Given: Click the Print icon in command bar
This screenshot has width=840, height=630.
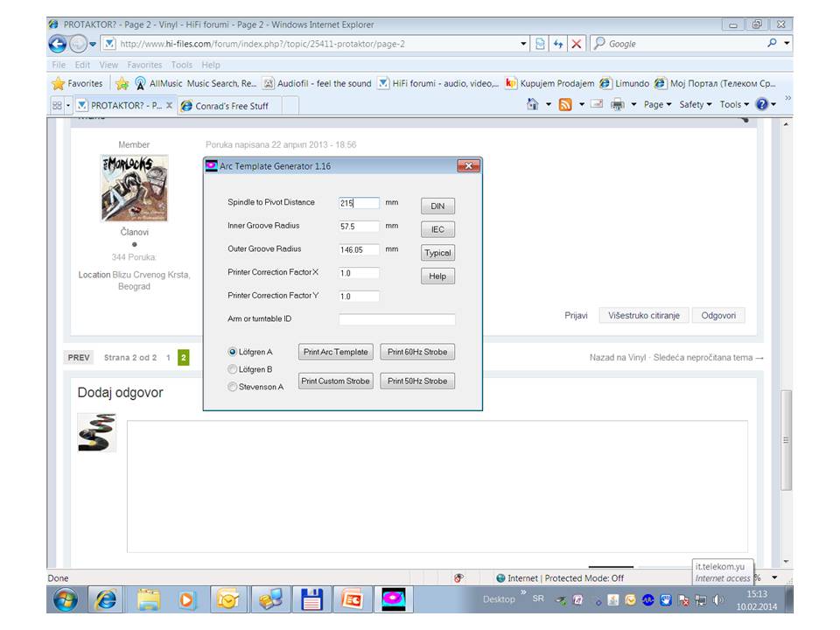Looking at the screenshot, I should click(x=617, y=105).
